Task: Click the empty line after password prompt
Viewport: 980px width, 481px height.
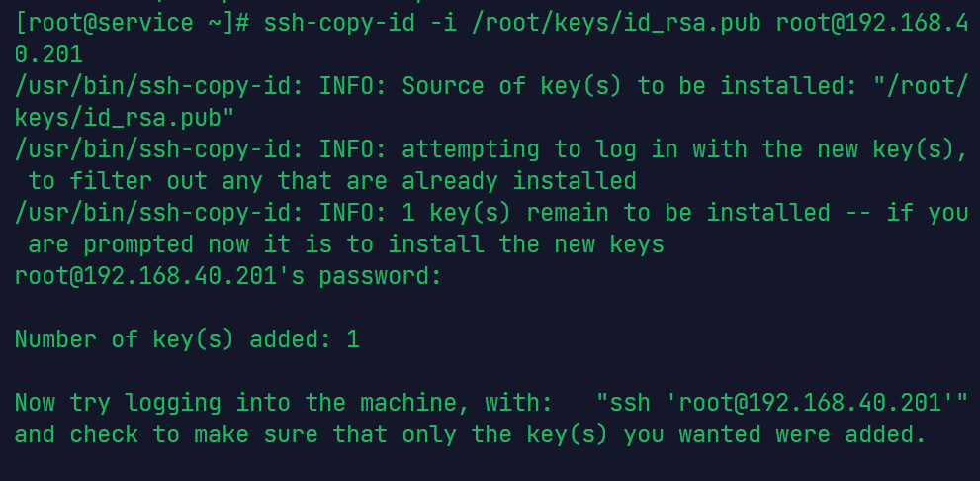Action: [x=490, y=308]
